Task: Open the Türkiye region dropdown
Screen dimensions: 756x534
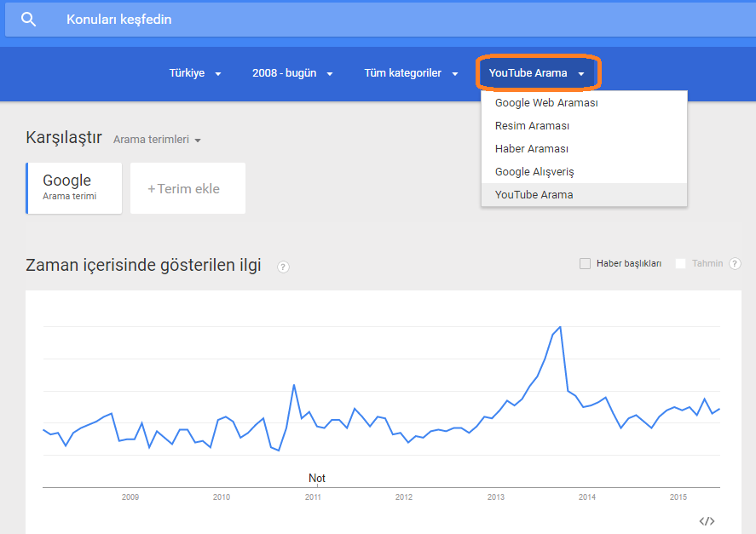Action: [x=195, y=73]
